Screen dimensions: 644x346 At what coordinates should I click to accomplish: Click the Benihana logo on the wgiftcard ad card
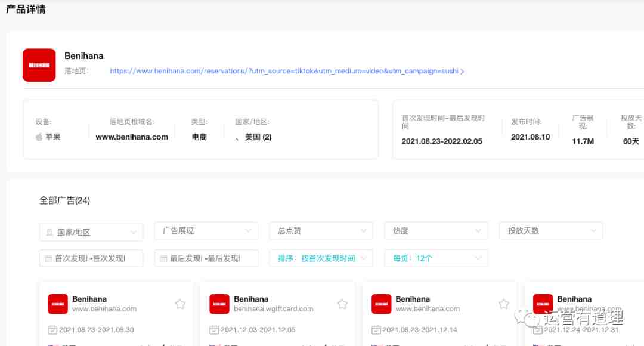tap(219, 304)
